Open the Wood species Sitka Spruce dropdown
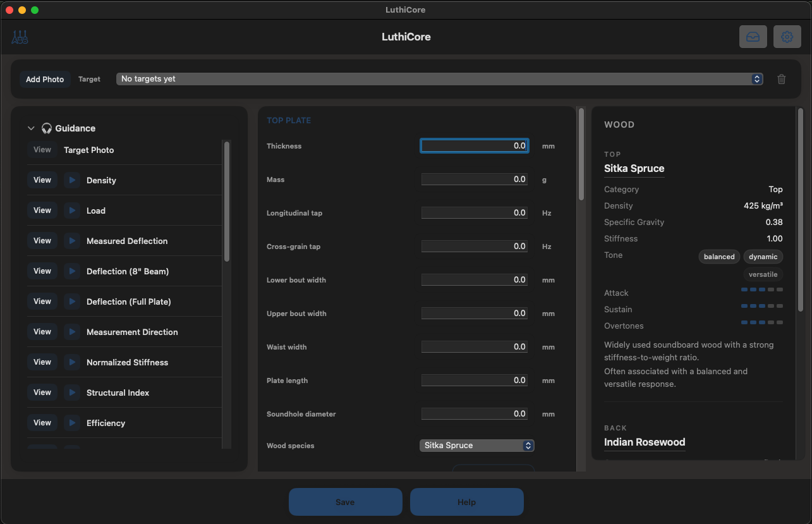812x524 pixels. pos(477,446)
